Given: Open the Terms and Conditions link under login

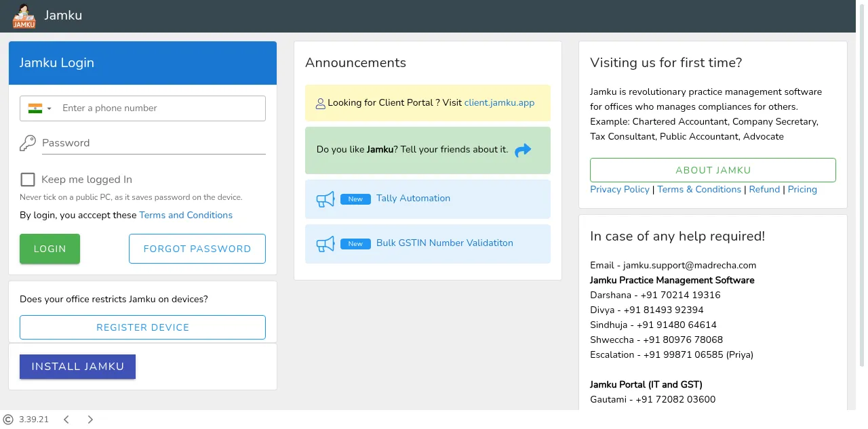Looking at the screenshot, I should tap(186, 215).
